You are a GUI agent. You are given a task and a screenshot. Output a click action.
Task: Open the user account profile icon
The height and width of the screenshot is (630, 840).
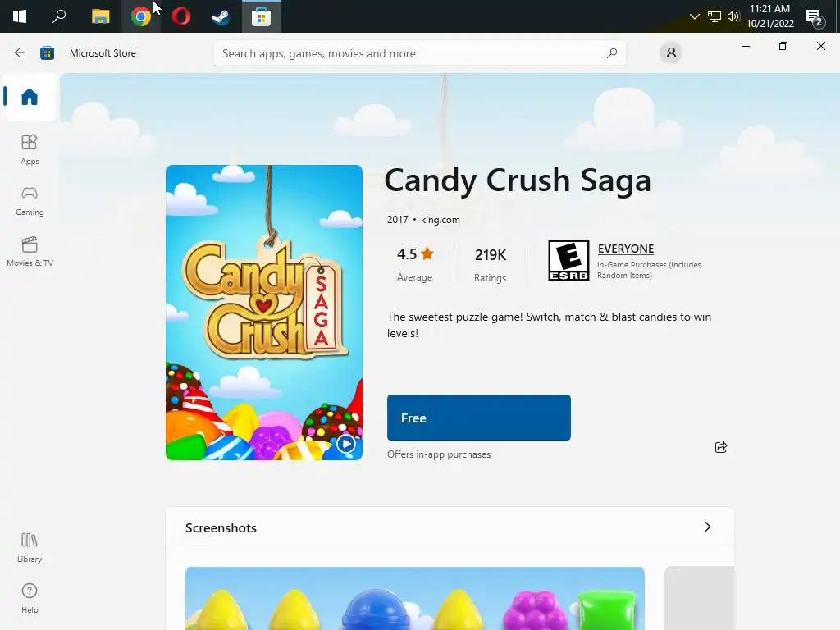(x=671, y=52)
